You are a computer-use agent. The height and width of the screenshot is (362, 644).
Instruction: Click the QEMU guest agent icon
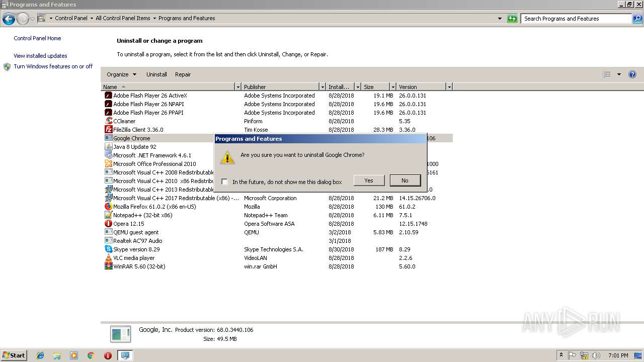(108, 232)
